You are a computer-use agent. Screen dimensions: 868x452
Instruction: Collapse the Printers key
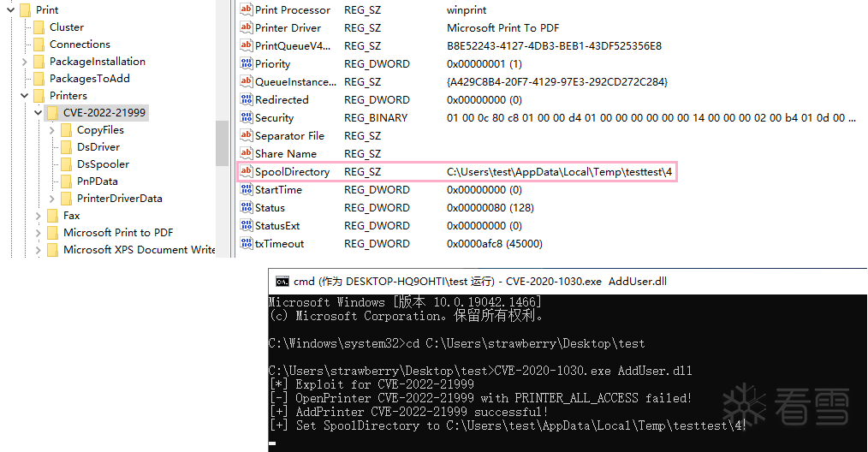point(24,96)
